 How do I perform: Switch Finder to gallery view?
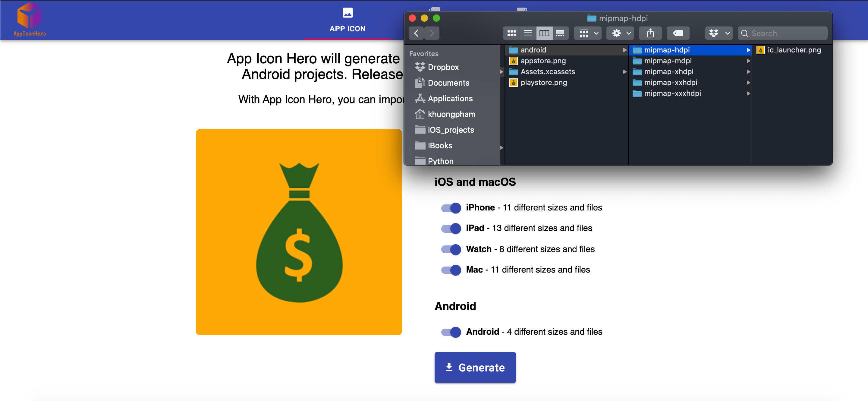(x=560, y=33)
